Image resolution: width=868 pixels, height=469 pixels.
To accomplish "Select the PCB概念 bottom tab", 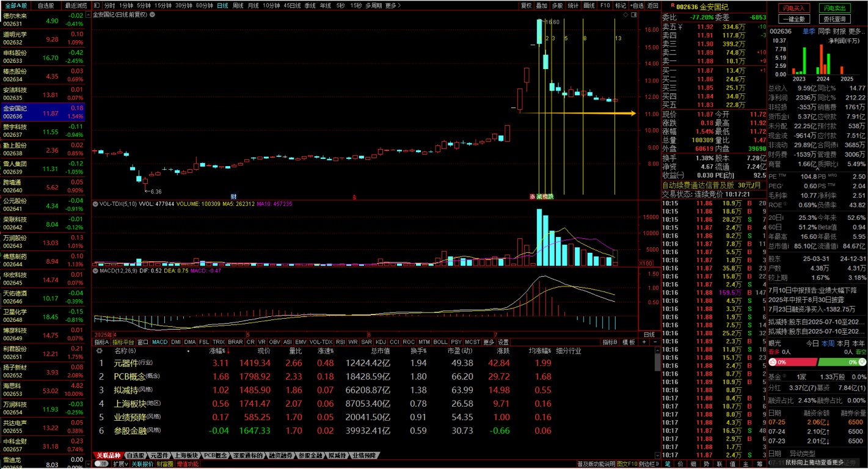I will (215, 456).
